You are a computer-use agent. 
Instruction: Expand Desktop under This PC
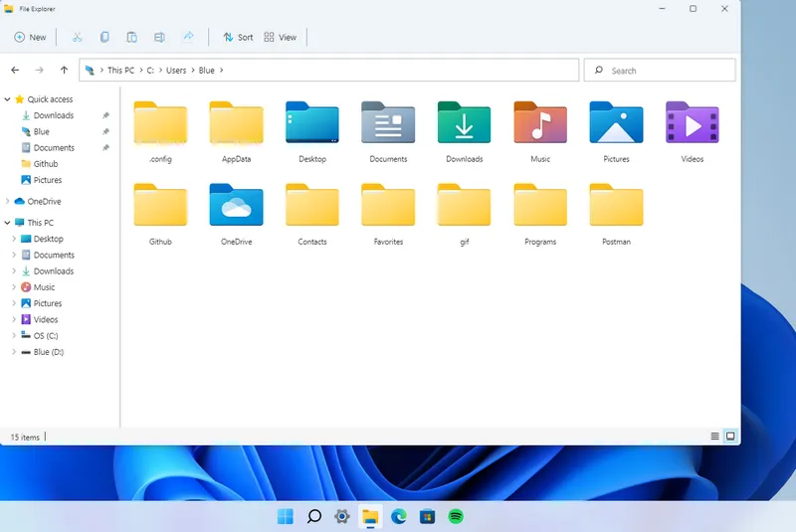[x=14, y=239]
